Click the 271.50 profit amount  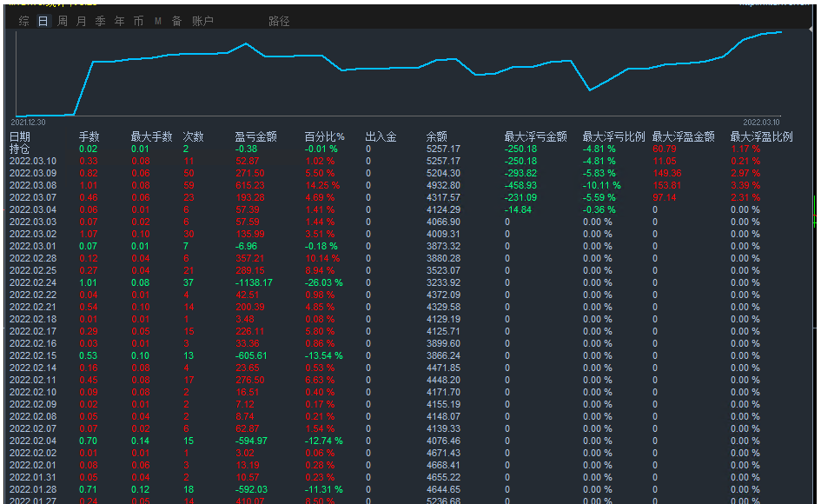250,173
